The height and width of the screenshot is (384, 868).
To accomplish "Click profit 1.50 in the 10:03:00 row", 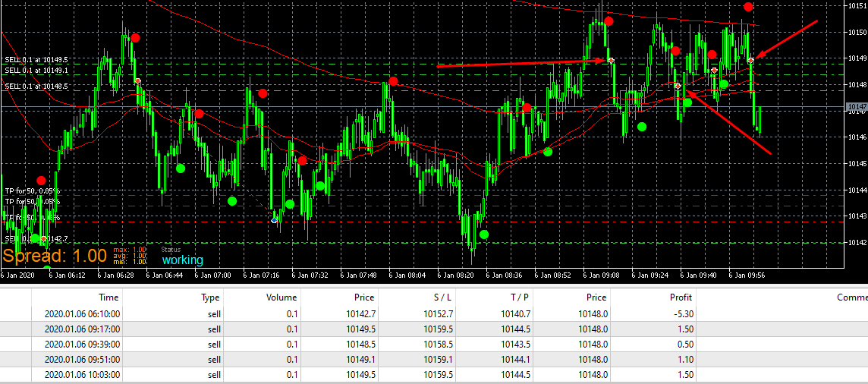I will pyautogui.click(x=685, y=375).
